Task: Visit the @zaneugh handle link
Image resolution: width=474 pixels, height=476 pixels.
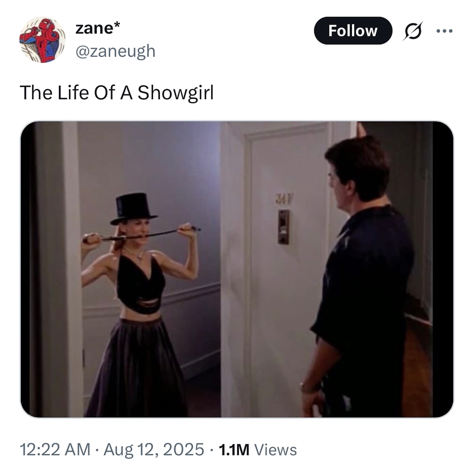Action: coord(115,51)
